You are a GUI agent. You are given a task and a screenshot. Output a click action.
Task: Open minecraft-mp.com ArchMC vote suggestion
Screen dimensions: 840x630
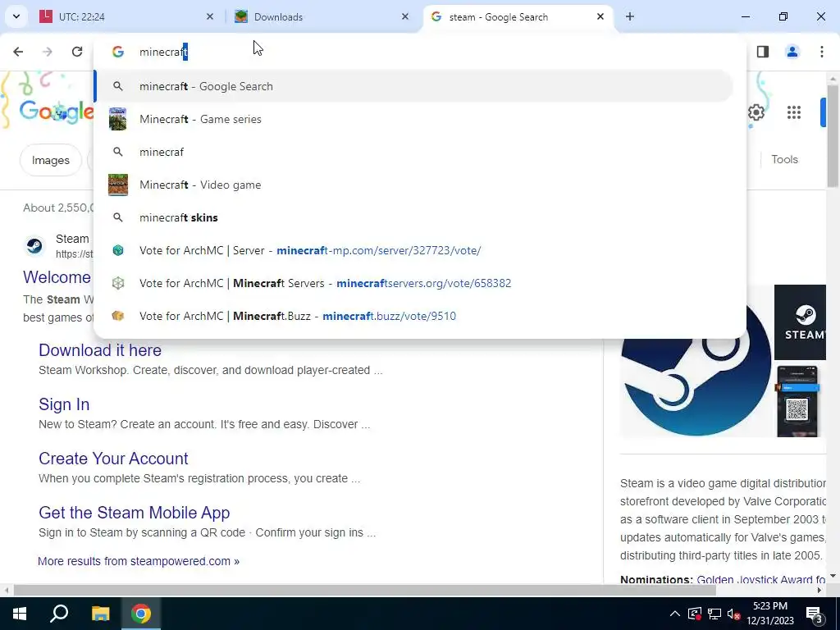point(413,250)
